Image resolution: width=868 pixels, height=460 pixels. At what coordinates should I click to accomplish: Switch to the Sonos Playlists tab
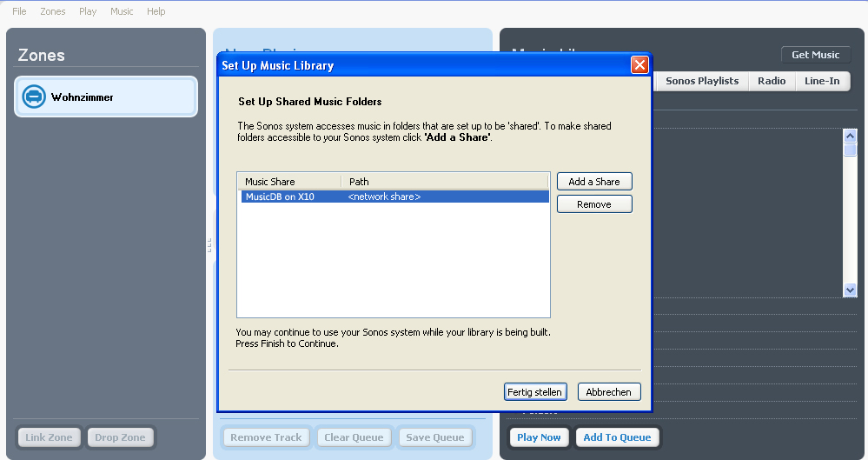click(702, 81)
